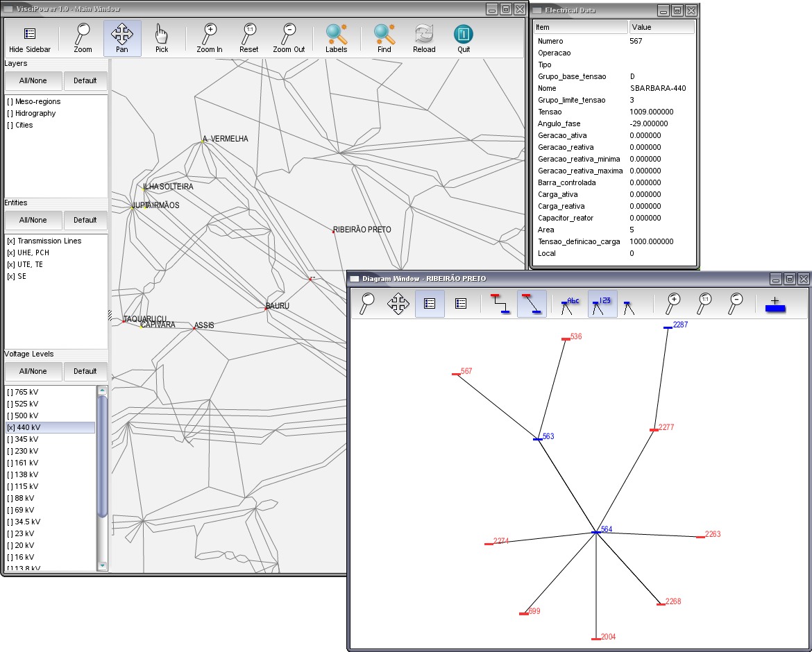Click Voltage Levels All/None button
This screenshot has width=812, height=652.
[x=33, y=371]
